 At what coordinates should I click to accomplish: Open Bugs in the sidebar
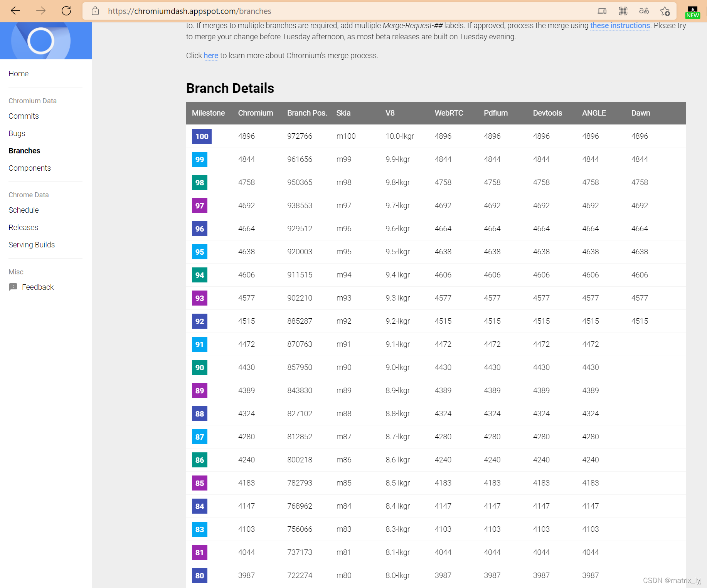tap(17, 133)
